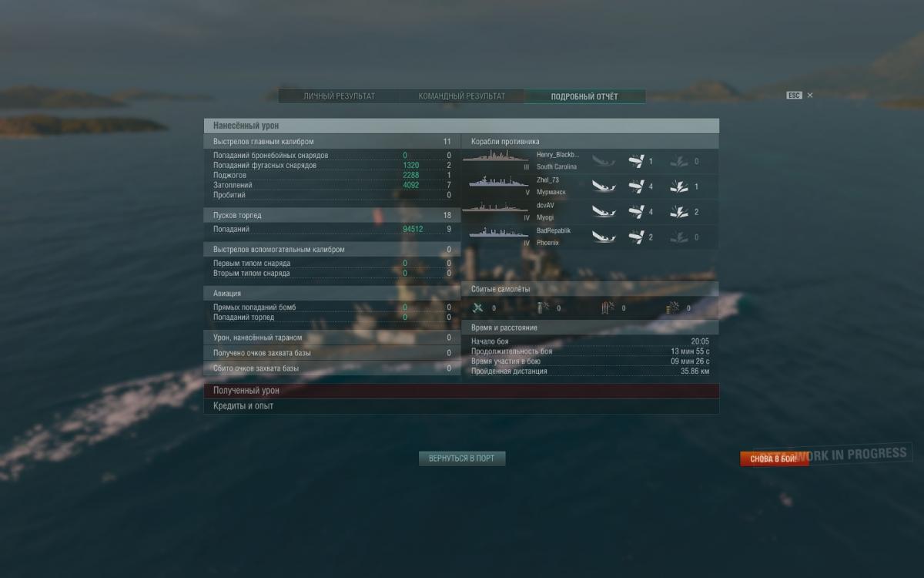Click the sunk ship icon for BadRepablik Phoenix
Image resolution: width=924 pixels, height=578 pixels.
pyautogui.click(x=603, y=237)
